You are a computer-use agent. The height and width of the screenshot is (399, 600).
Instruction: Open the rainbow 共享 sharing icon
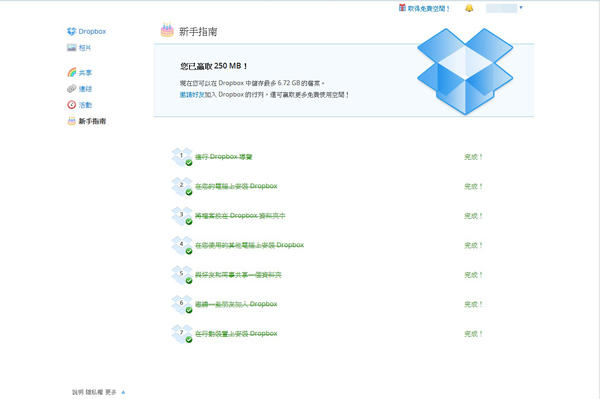pyautogui.click(x=72, y=72)
